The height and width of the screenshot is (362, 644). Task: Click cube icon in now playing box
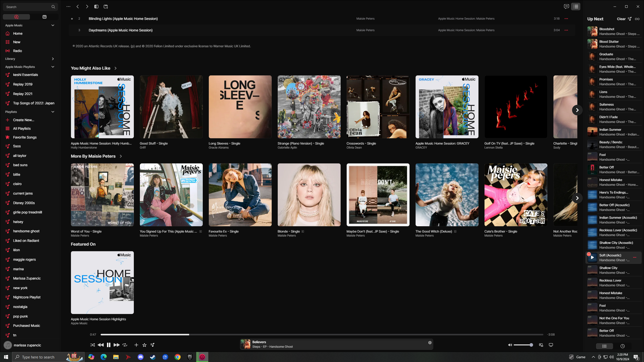430,343
